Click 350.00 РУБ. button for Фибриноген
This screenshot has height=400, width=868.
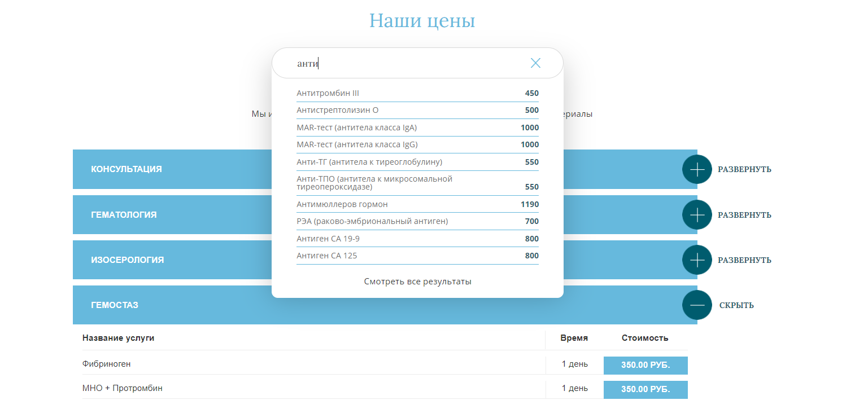(645, 365)
